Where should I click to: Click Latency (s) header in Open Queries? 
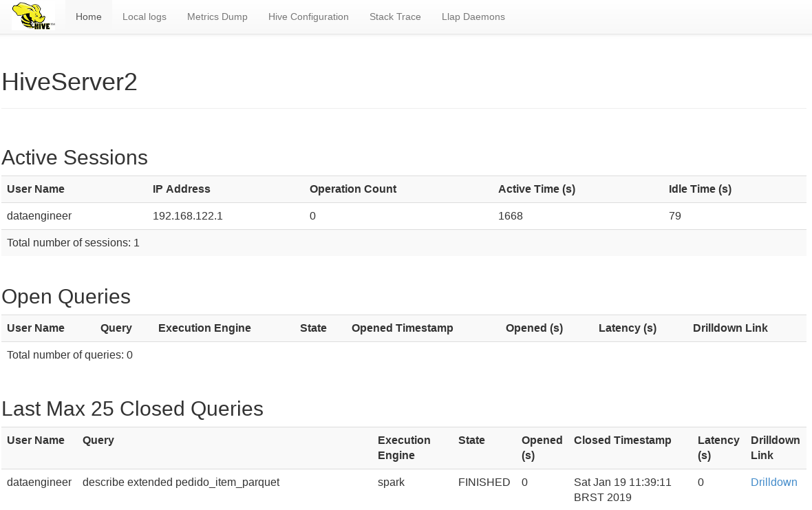click(628, 328)
